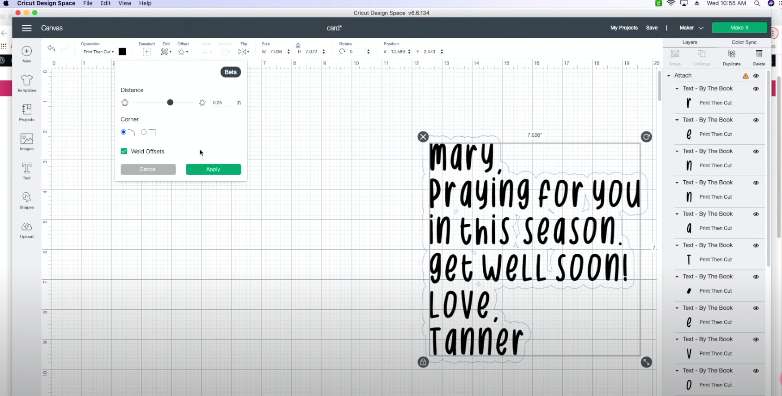
Task: Collapse the Attach group
Action: click(669, 76)
